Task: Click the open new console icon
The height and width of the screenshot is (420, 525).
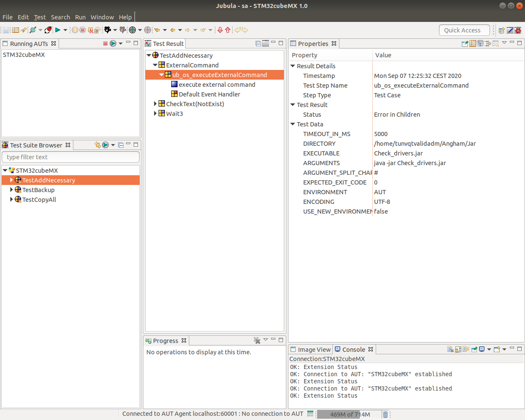Action: (497, 349)
